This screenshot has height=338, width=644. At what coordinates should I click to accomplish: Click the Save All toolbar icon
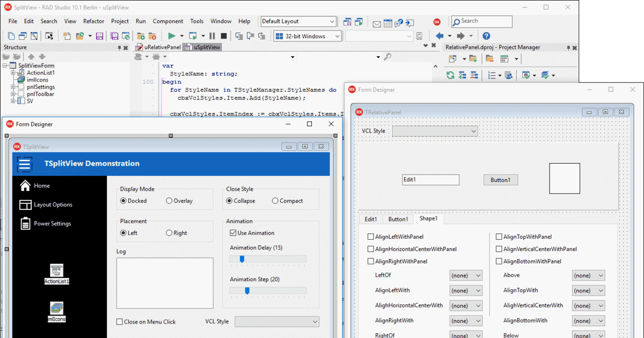point(114,35)
